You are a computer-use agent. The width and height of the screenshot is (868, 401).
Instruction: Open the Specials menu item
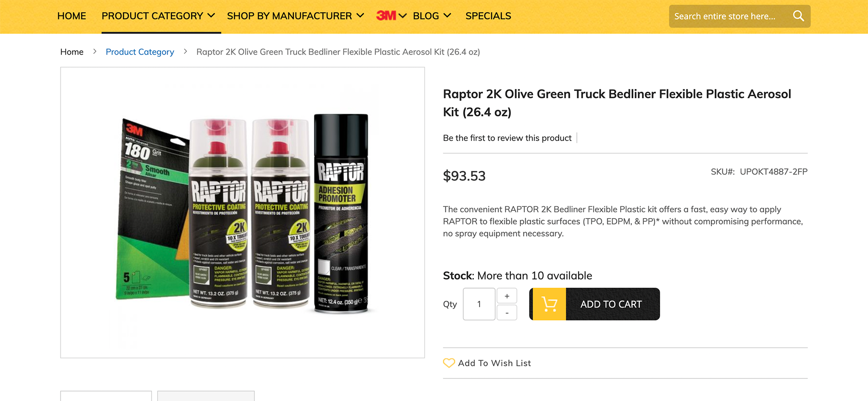tap(488, 16)
